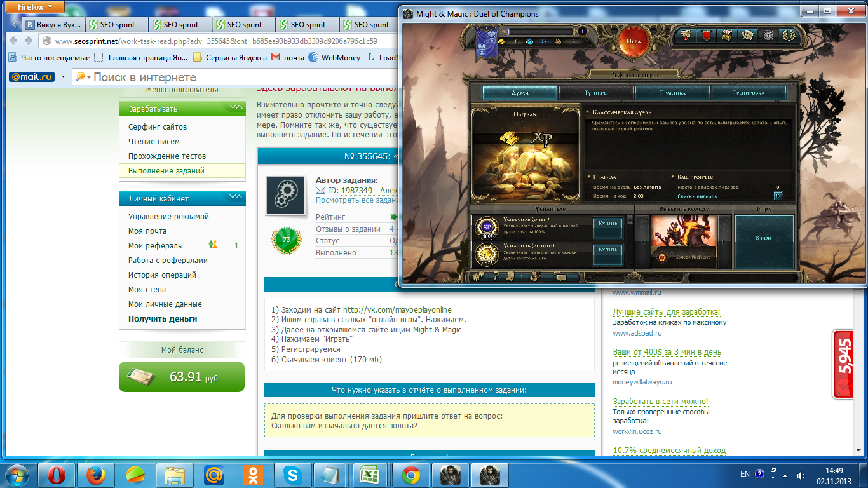Open Мои рефералы menu item
Screen dimensions: 868x488
pos(156,246)
